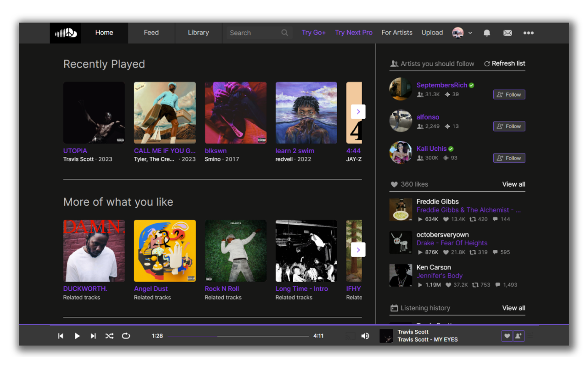588x368 pixels.
Task: Click the 319 reposts on Fear Of Heights
Action: 478,252
